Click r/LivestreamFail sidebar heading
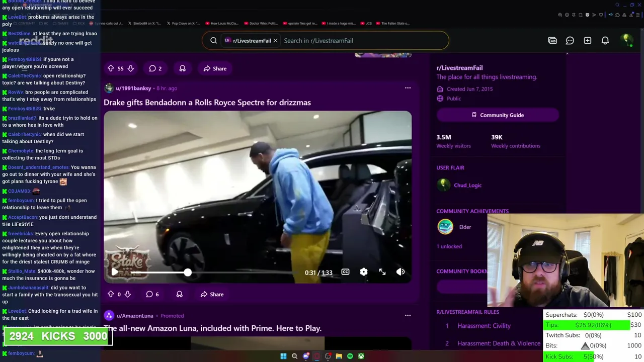The height and width of the screenshot is (362, 644). point(459,68)
